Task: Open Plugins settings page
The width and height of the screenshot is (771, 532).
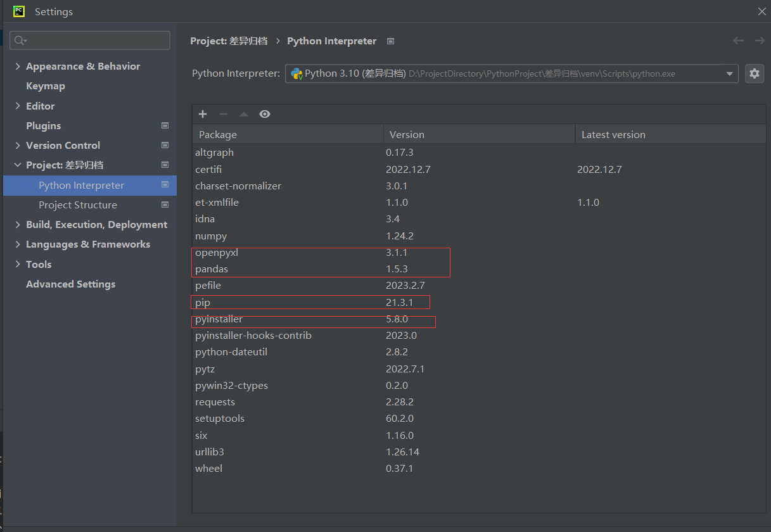Action: (x=44, y=125)
